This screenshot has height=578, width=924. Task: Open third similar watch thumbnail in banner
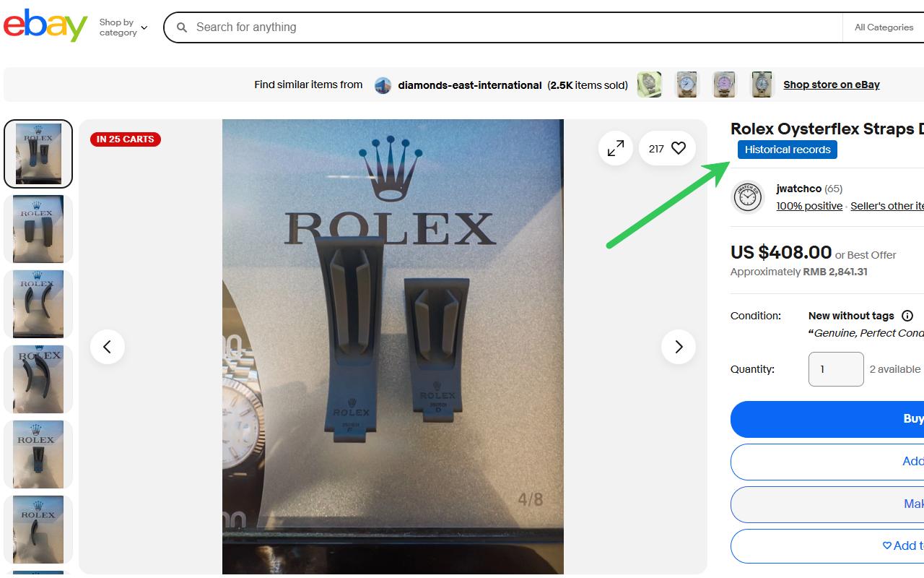(x=724, y=85)
